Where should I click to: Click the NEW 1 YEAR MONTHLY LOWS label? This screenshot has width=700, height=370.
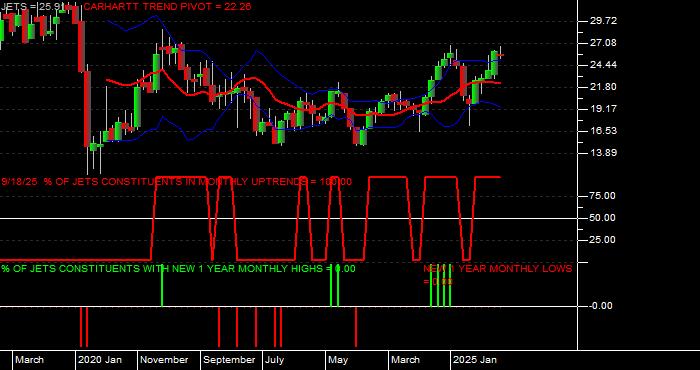497,274
